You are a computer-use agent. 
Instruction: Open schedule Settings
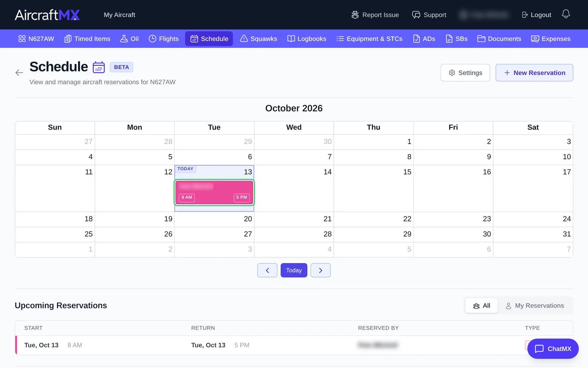pyautogui.click(x=465, y=73)
